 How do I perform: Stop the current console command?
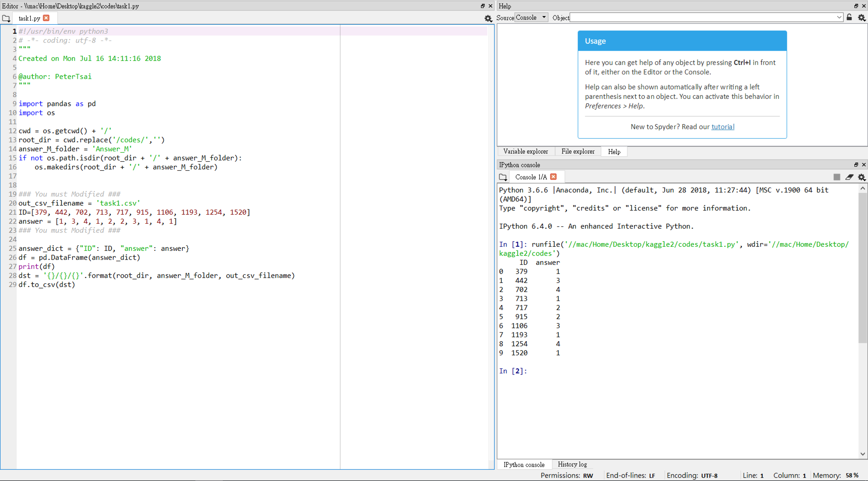(837, 177)
